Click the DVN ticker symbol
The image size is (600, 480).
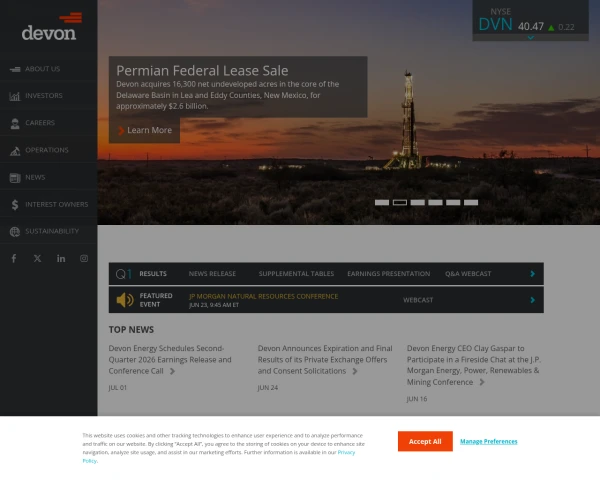(496, 24)
